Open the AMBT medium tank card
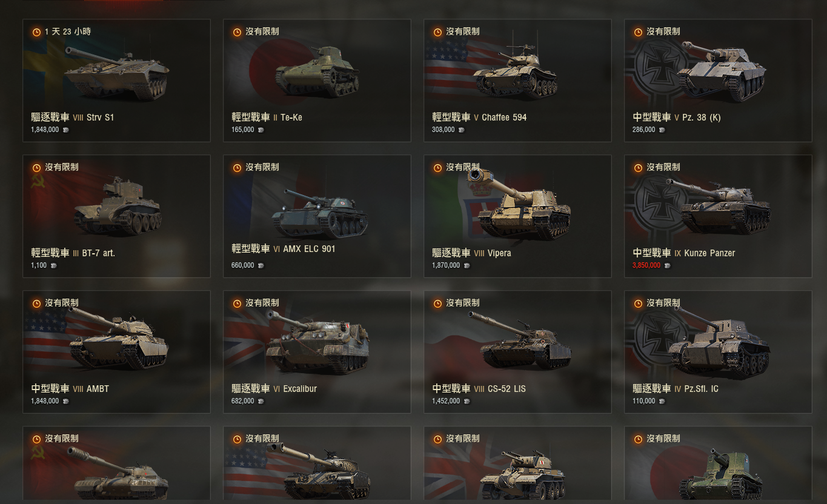This screenshot has height=504, width=827. click(116, 352)
